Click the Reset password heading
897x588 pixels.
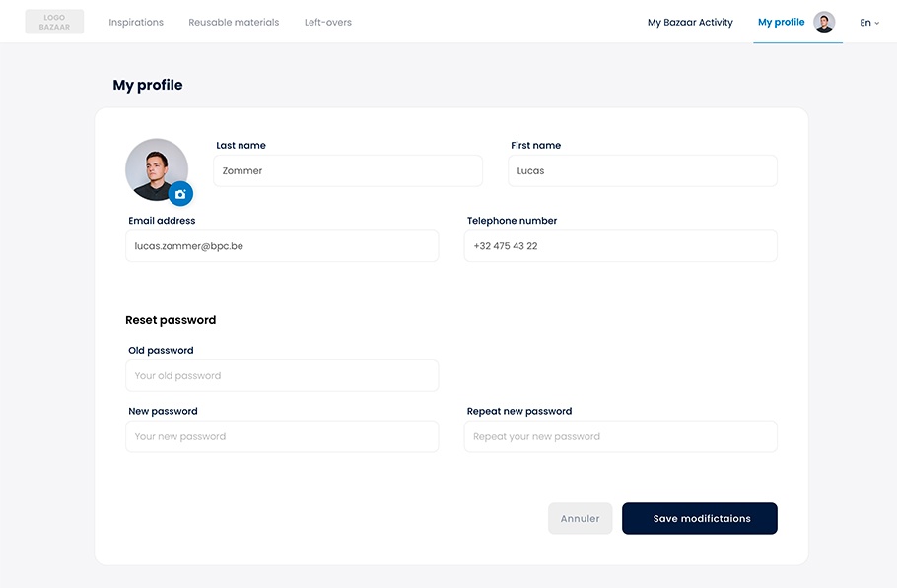tap(171, 320)
